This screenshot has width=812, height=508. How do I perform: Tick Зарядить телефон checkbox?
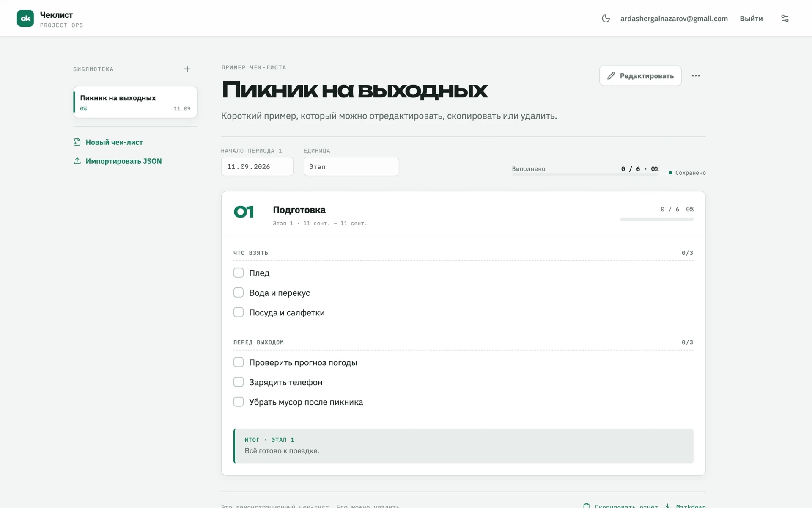click(239, 382)
